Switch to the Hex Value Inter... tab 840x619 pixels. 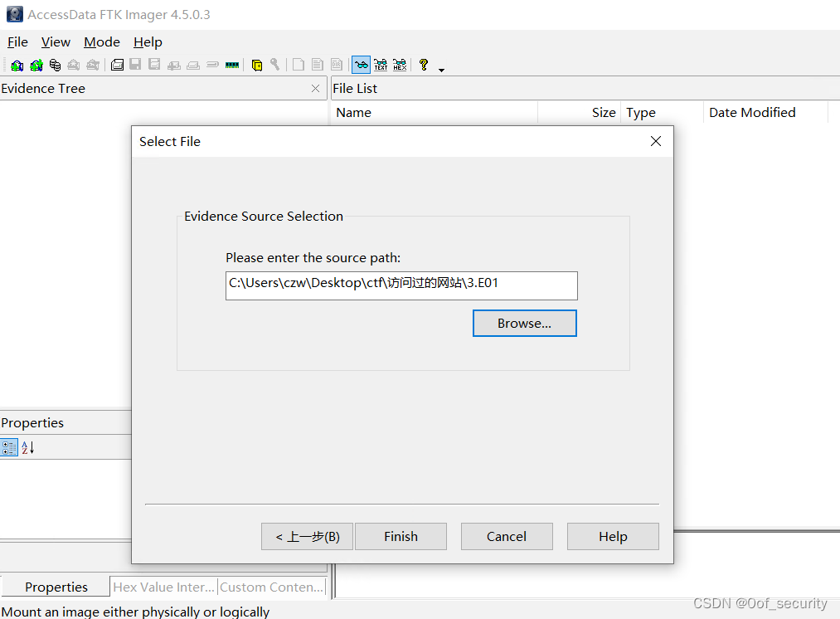click(163, 587)
